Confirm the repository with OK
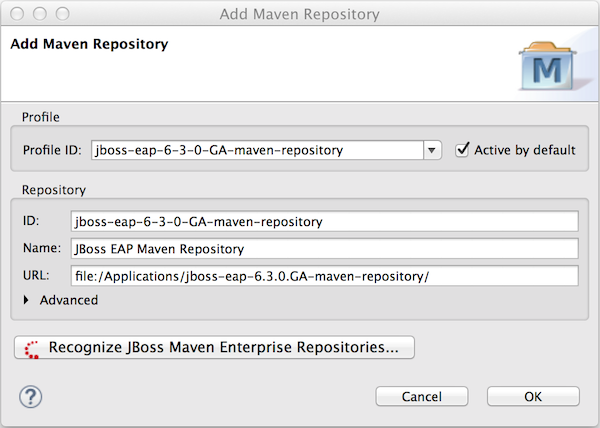The image size is (600, 428). (x=532, y=397)
